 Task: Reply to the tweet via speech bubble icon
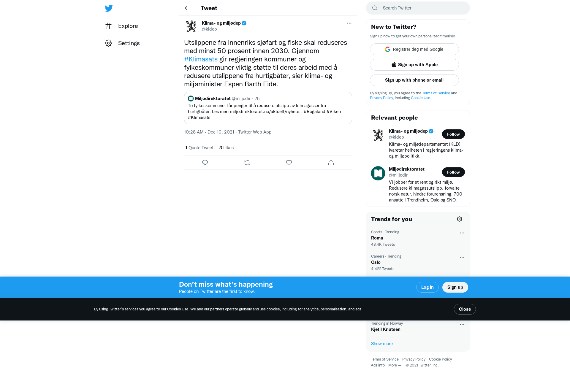205,163
